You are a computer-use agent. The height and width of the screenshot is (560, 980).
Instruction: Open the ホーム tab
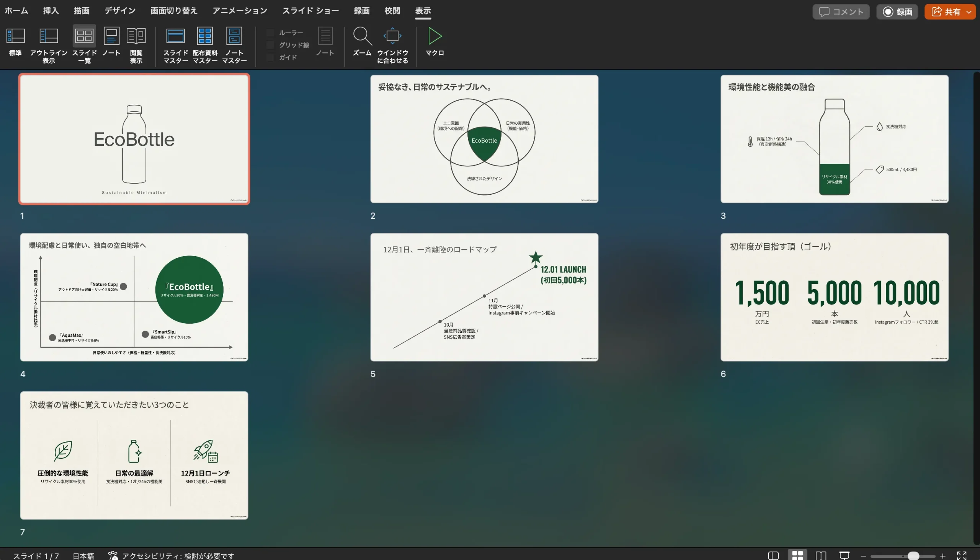click(16, 11)
